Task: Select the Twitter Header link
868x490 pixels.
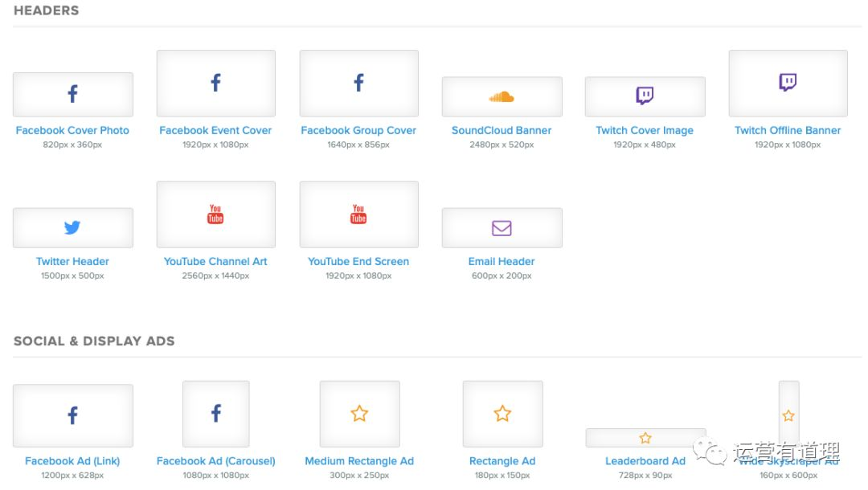Action: [x=72, y=262]
